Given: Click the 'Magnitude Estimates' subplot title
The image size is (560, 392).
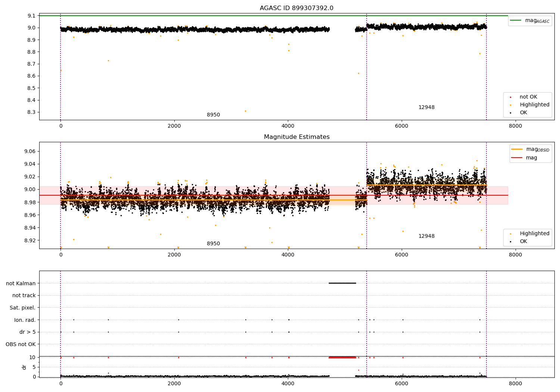Looking at the screenshot, I should coord(296,137).
